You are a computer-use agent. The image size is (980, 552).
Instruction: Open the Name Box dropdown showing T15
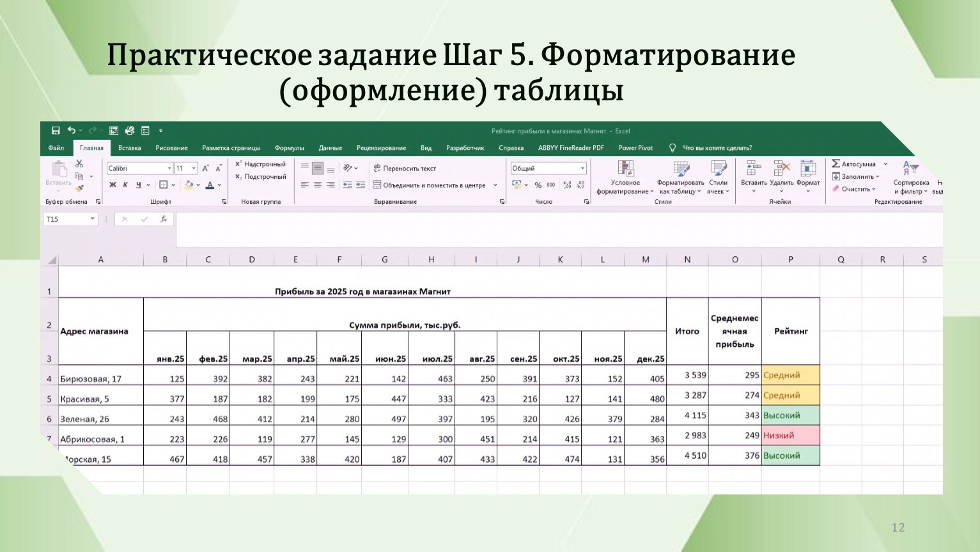tap(93, 219)
